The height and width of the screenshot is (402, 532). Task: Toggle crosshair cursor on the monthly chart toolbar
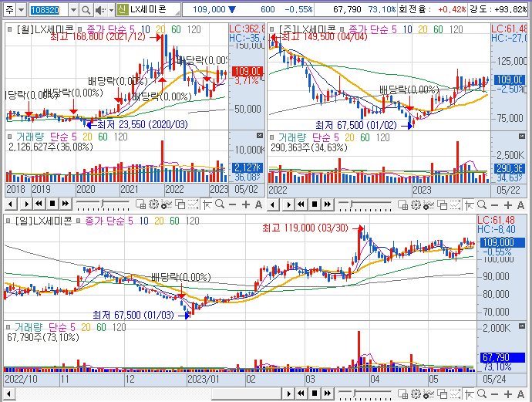207,204
